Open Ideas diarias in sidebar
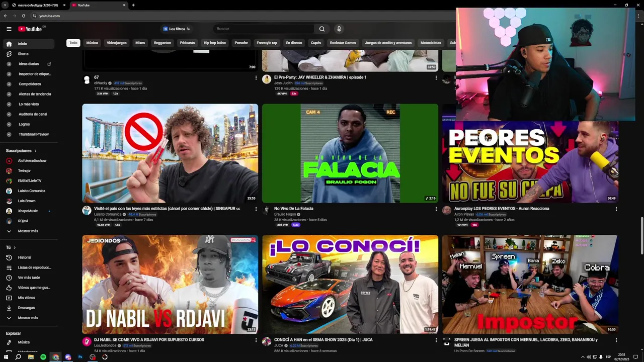This screenshot has width=644, height=362. pyautogui.click(x=28, y=64)
